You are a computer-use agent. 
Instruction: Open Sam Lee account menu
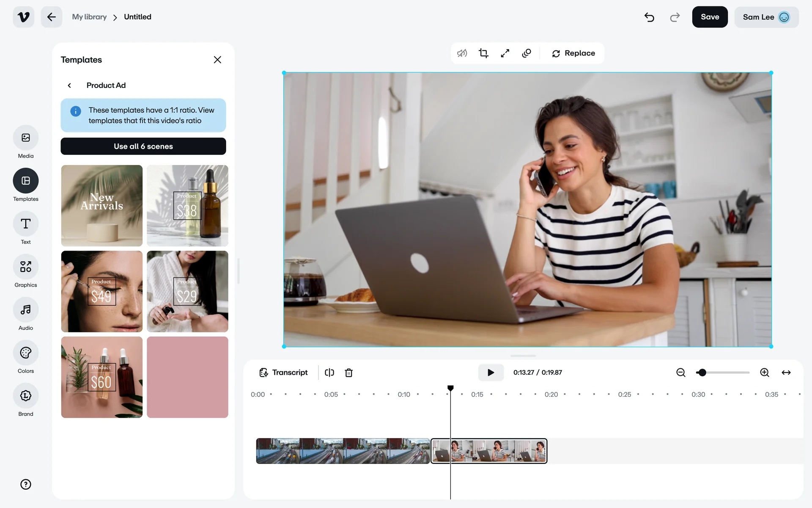pos(766,17)
